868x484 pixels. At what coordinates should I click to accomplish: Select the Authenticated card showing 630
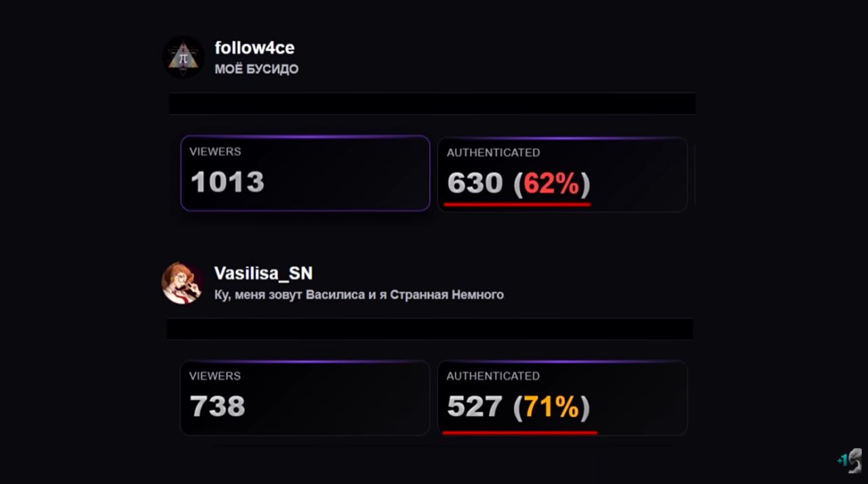point(562,174)
